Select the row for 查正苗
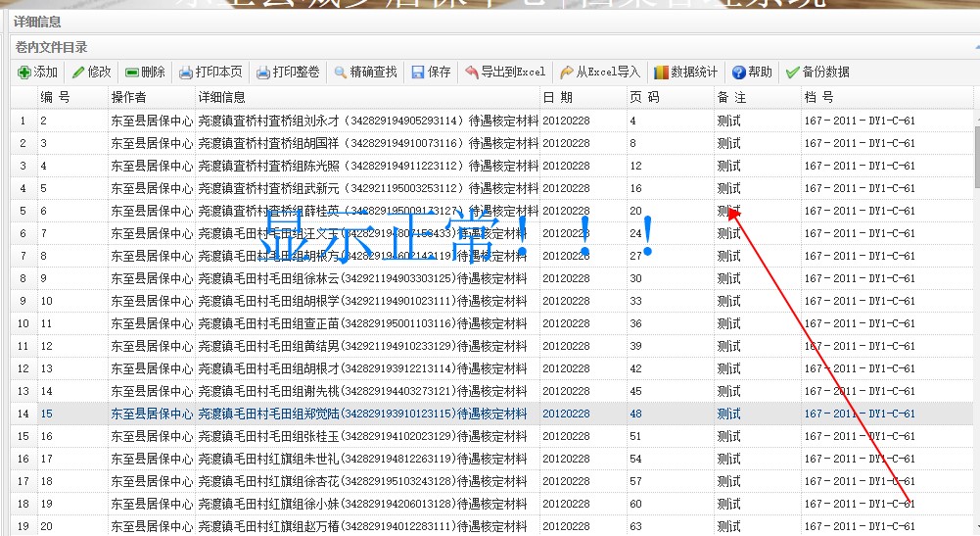Viewport: 980px width, 536px height. (x=491, y=323)
